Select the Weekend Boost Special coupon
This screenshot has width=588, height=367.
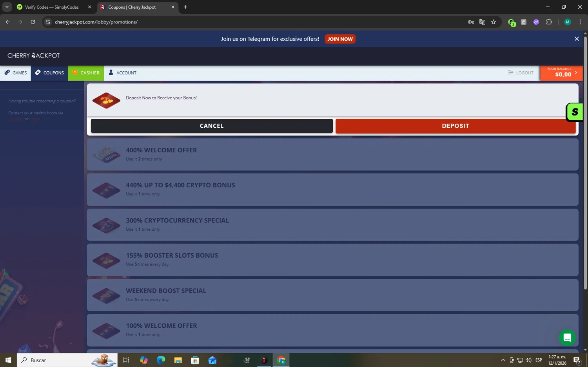click(x=332, y=295)
